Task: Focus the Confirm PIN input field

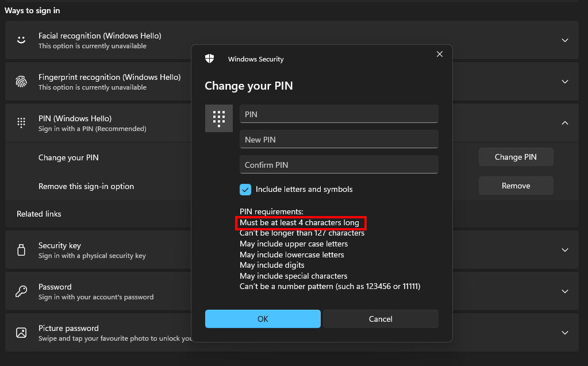Action: click(x=339, y=164)
